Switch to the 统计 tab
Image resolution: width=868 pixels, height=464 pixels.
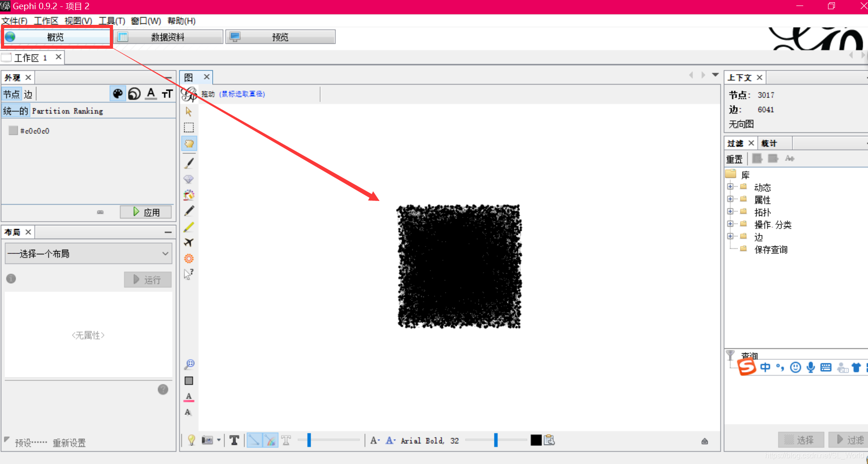pos(769,143)
